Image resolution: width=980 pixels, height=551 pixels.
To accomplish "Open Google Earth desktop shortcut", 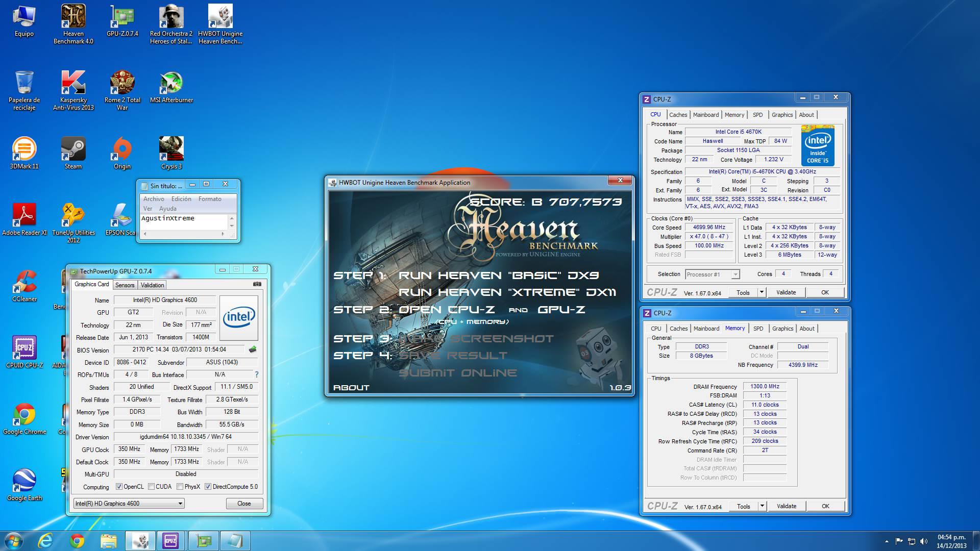I will pyautogui.click(x=24, y=485).
